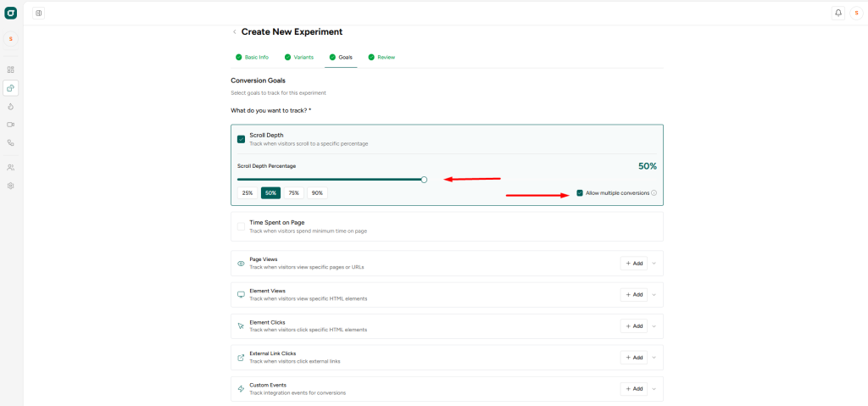This screenshot has height=406, width=868.
Task: Open the notifications bell
Action: [x=838, y=13]
